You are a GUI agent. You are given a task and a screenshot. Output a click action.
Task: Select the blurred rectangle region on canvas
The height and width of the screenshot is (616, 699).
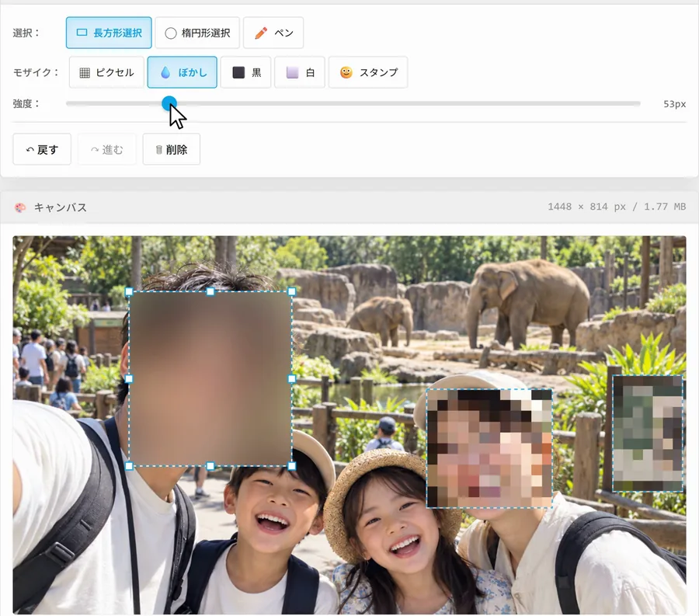(210, 379)
